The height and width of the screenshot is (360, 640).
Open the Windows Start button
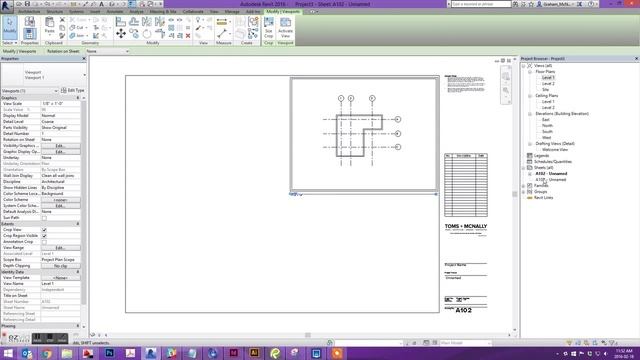(x=8, y=353)
